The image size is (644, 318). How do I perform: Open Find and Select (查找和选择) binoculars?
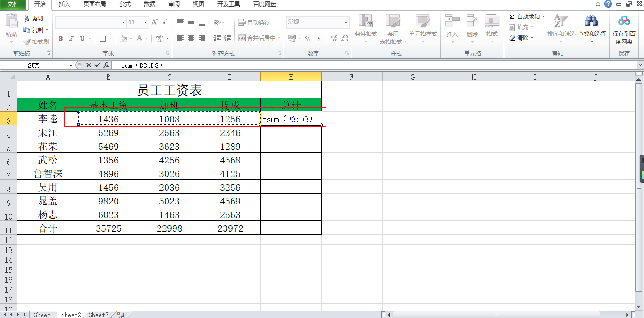coord(592,27)
